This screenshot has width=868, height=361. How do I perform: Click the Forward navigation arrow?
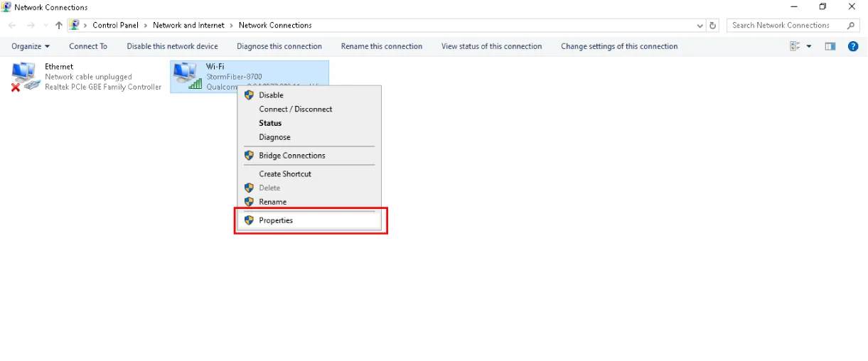click(31, 25)
